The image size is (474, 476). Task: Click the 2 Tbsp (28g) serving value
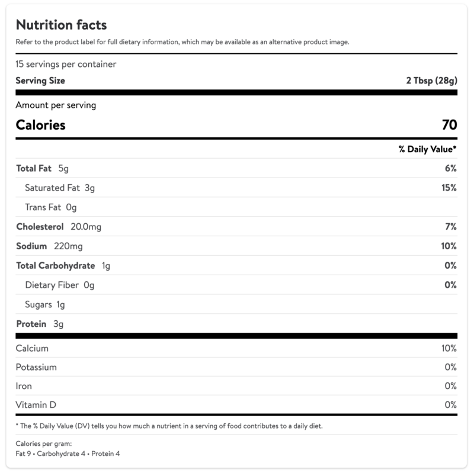tap(430, 81)
